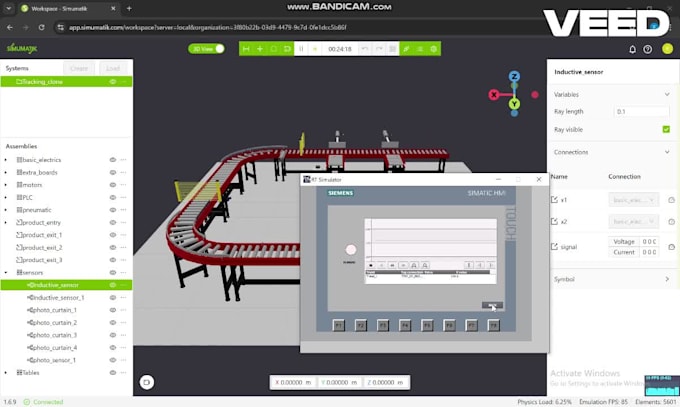Click the dark button on the HMI screen
The height and width of the screenshot is (407, 680).
point(492,305)
